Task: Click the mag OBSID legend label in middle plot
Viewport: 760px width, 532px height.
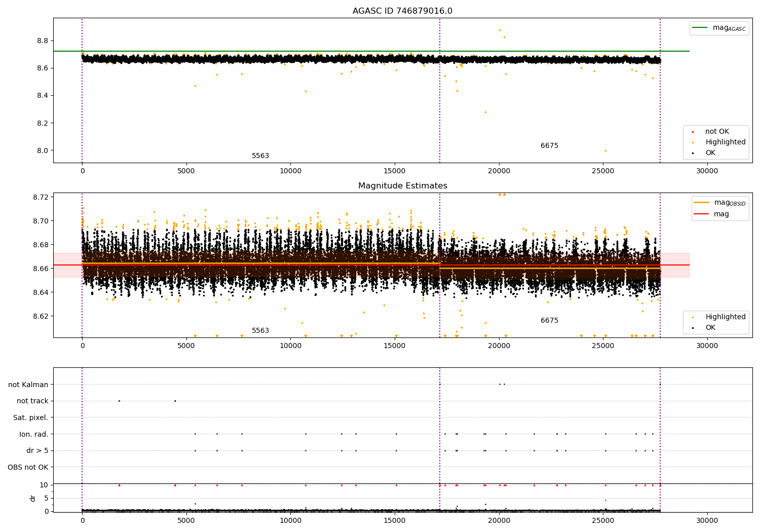Action: pyautogui.click(x=730, y=203)
